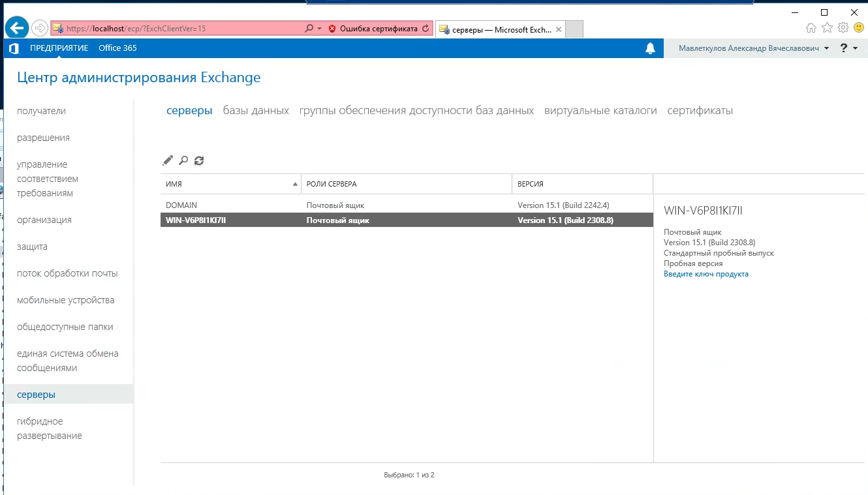Screen dimensions: 868x495
Task: Click the browser back arrow button
Action: click(16, 28)
